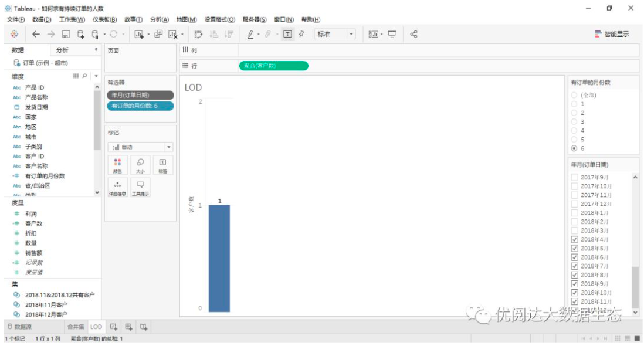
Task: Open the 数据(D) menu
Action: (x=42, y=19)
